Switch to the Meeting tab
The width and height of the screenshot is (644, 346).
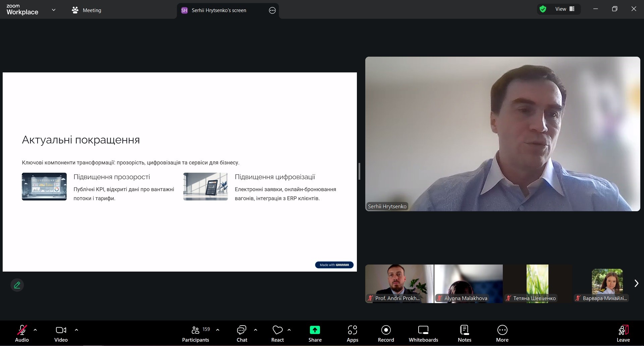[x=87, y=10]
